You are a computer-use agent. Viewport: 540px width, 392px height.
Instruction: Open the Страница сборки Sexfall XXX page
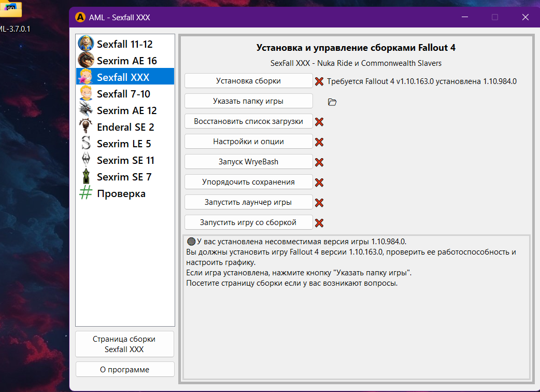tap(124, 344)
